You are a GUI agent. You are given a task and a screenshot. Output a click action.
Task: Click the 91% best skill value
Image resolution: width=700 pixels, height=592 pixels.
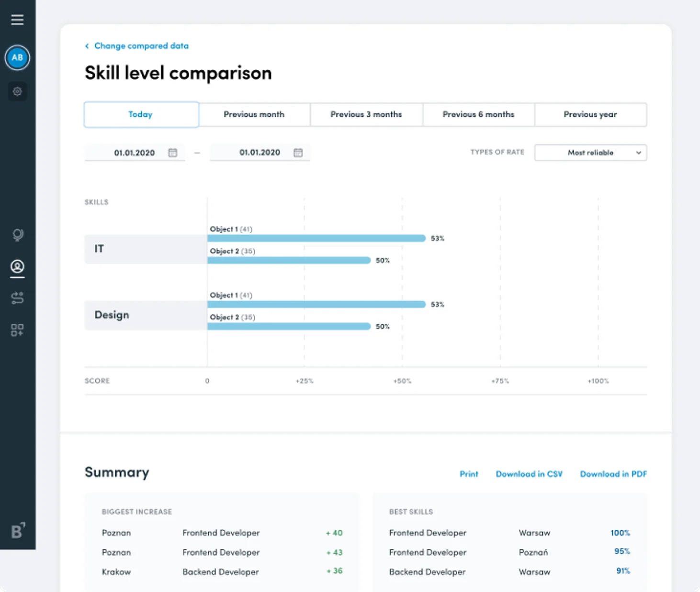coord(623,571)
